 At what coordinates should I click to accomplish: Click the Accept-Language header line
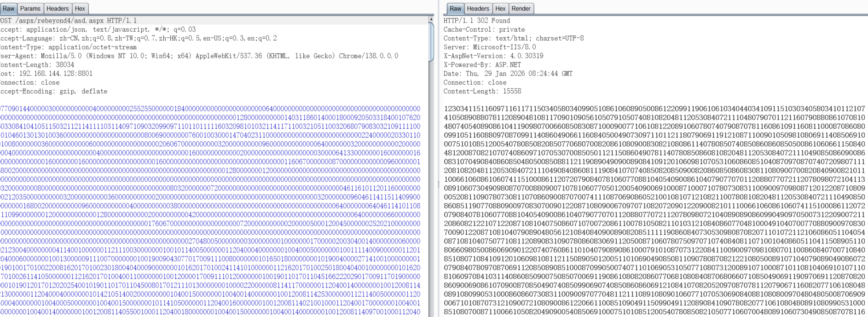click(138, 39)
